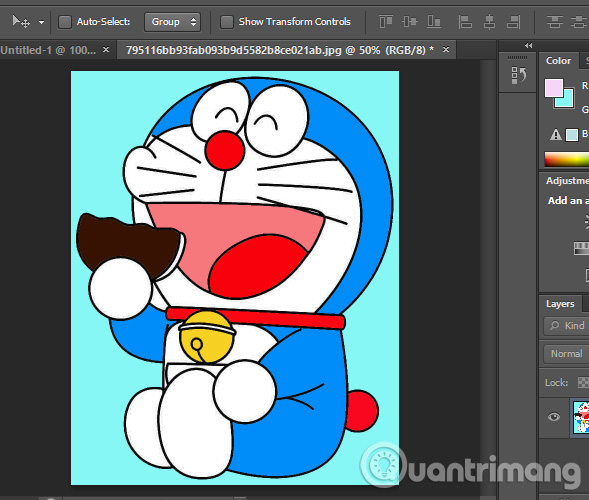Open the Normal blend mode dropdown
Viewport: 589px width, 500px height.
pos(566,354)
